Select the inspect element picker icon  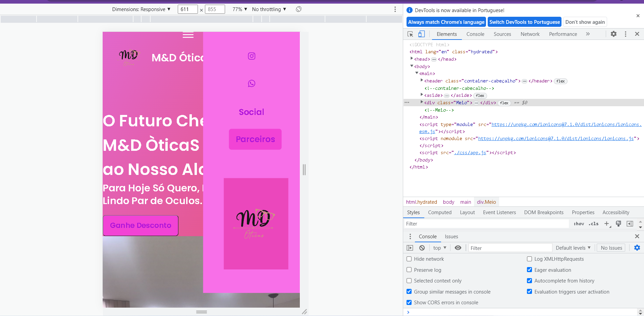tap(410, 34)
